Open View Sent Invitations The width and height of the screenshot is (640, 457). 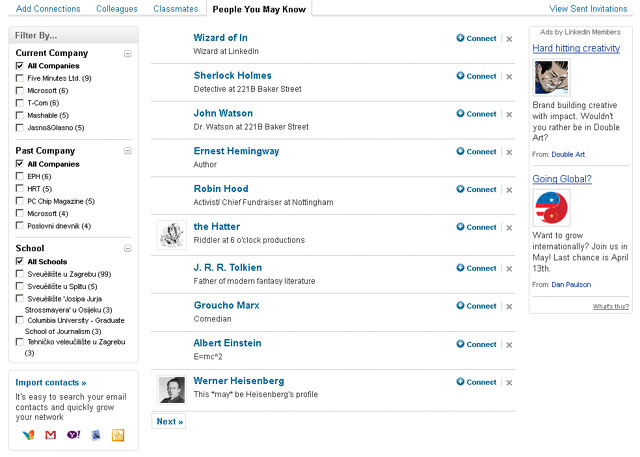click(x=588, y=9)
